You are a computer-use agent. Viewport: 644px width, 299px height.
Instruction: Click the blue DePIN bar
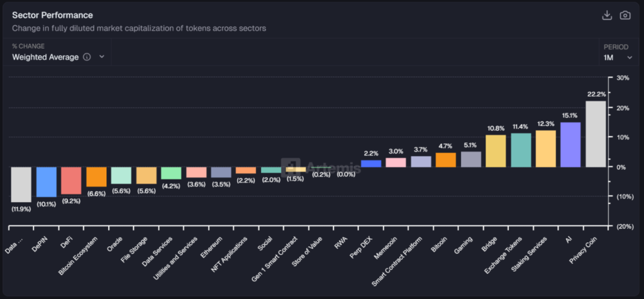point(47,182)
